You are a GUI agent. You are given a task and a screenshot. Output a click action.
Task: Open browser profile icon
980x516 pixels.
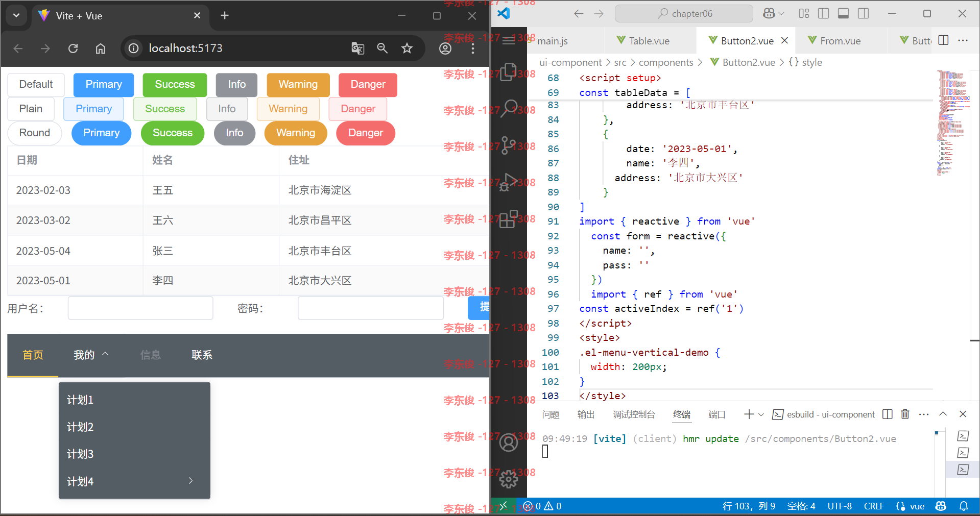coord(445,48)
